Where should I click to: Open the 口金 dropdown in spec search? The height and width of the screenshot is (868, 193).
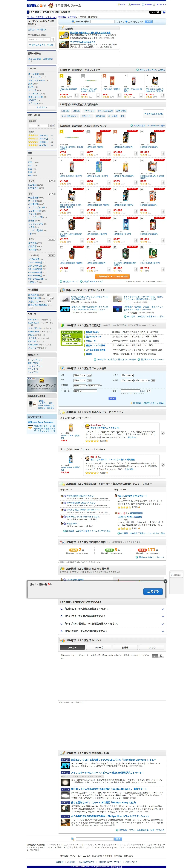click(x=80, y=375)
